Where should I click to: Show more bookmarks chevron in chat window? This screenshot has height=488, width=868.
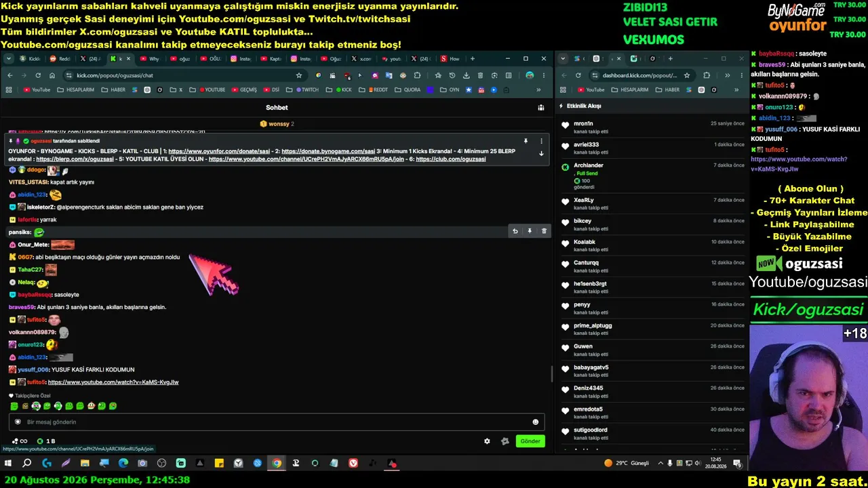(x=538, y=89)
